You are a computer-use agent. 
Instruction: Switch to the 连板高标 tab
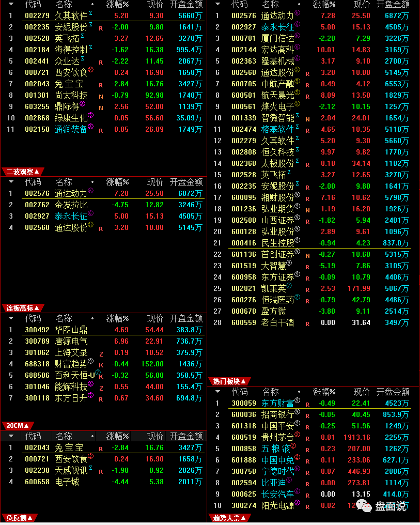[23, 308]
